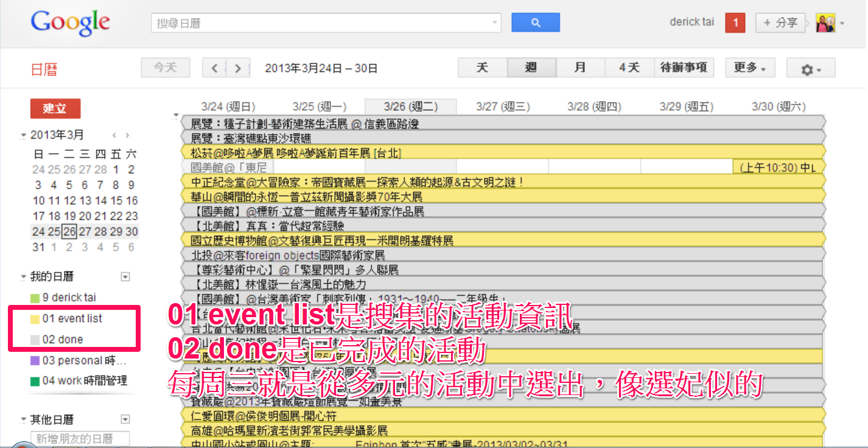Open the 3/29 (週五) day header

(x=687, y=107)
